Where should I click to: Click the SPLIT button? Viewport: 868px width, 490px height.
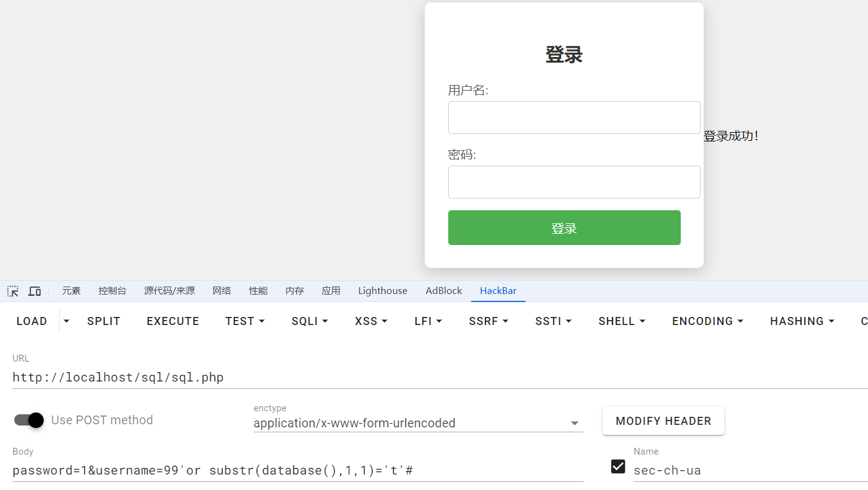(x=104, y=321)
